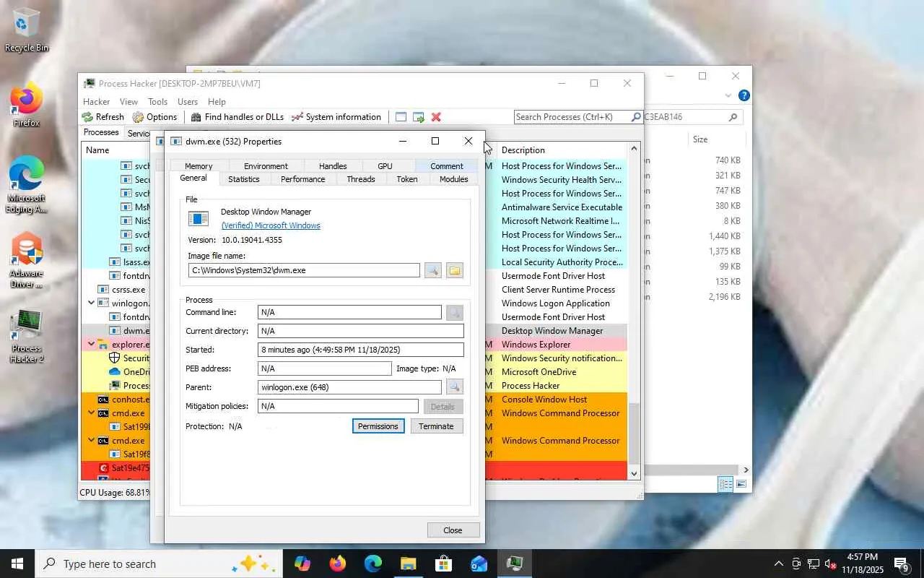Click the Help icon in File Explorer window
The image size is (924, 578).
(x=744, y=95)
